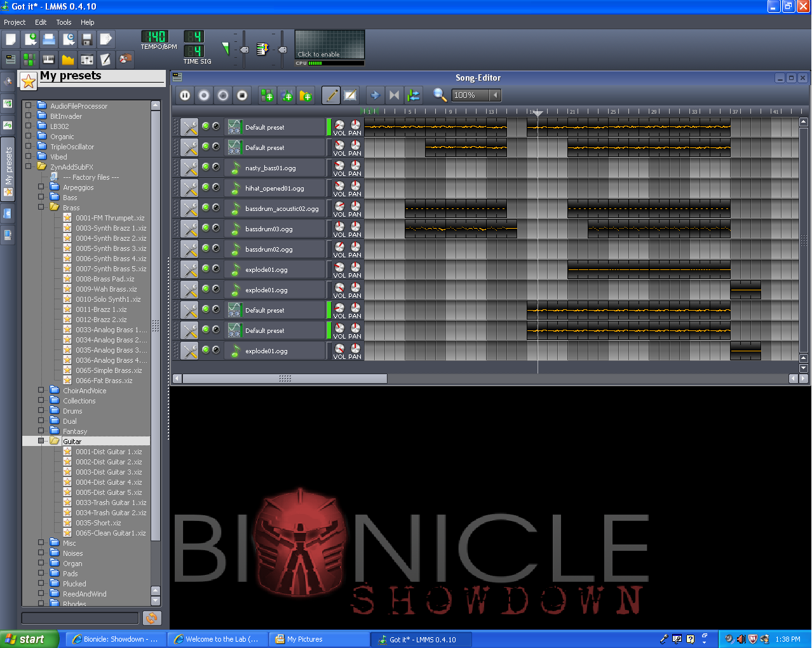Screen dimensions: 812x648
Task: Mute the bassdrum_acoustic02.ogg track
Action: [206, 207]
